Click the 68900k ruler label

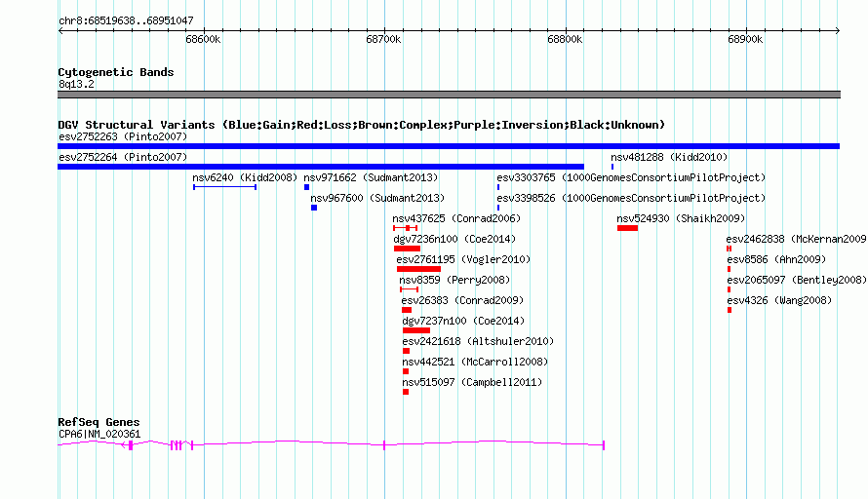(x=745, y=39)
